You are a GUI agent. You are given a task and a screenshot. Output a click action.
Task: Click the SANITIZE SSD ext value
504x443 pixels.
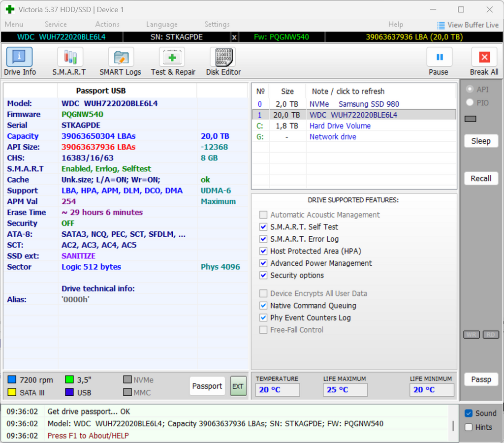78,256
